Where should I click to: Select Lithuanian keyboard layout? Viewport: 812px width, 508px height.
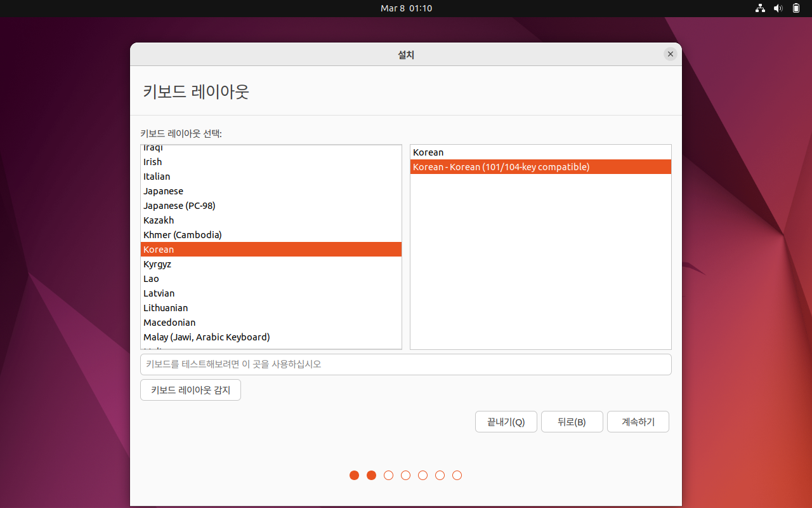pyautogui.click(x=271, y=308)
